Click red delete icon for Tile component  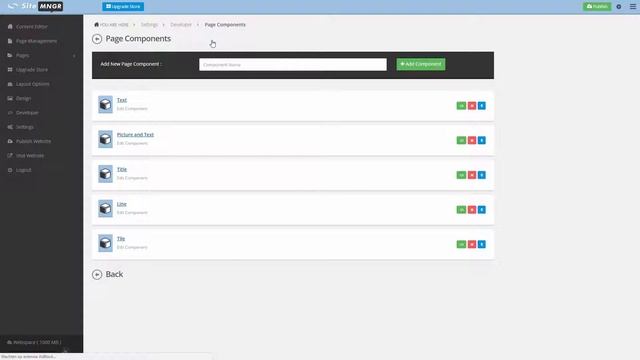pyautogui.click(x=472, y=244)
